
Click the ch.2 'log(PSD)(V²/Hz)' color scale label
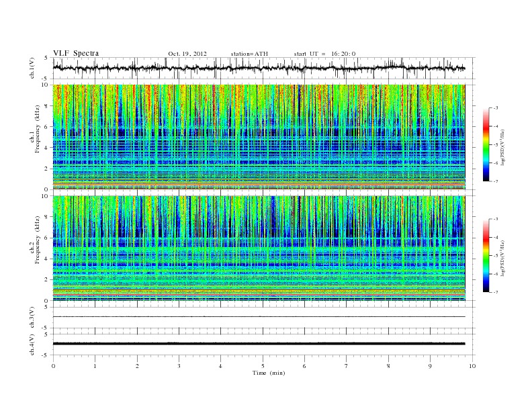tap(503, 258)
